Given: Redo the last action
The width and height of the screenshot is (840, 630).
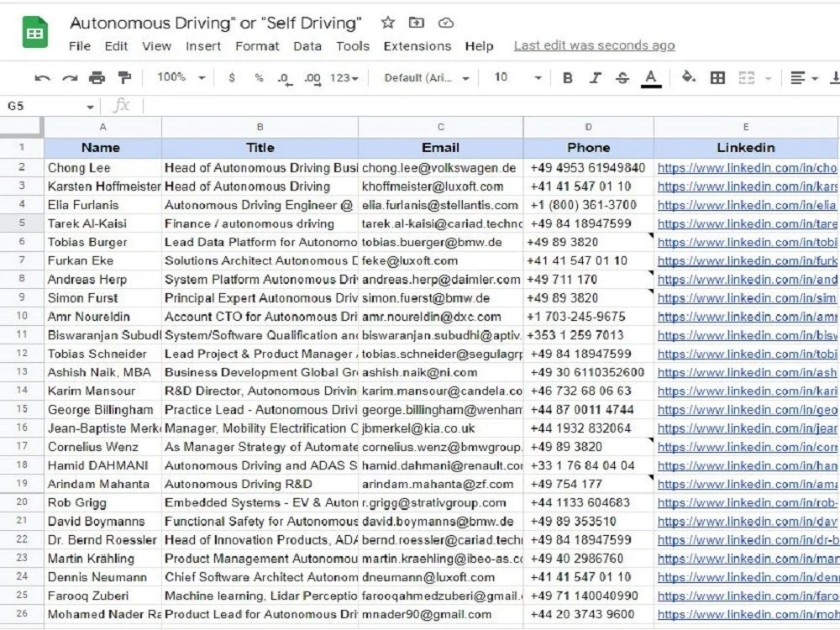Looking at the screenshot, I should tap(70, 78).
